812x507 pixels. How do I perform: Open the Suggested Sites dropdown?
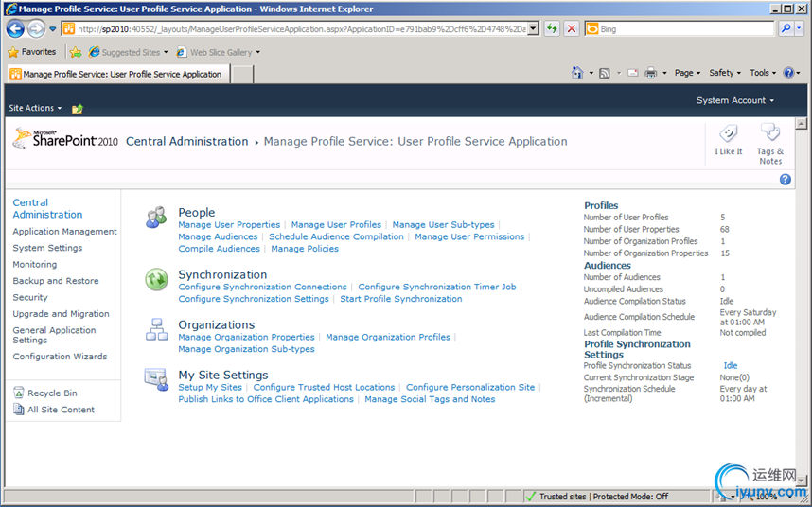tap(166, 52)
